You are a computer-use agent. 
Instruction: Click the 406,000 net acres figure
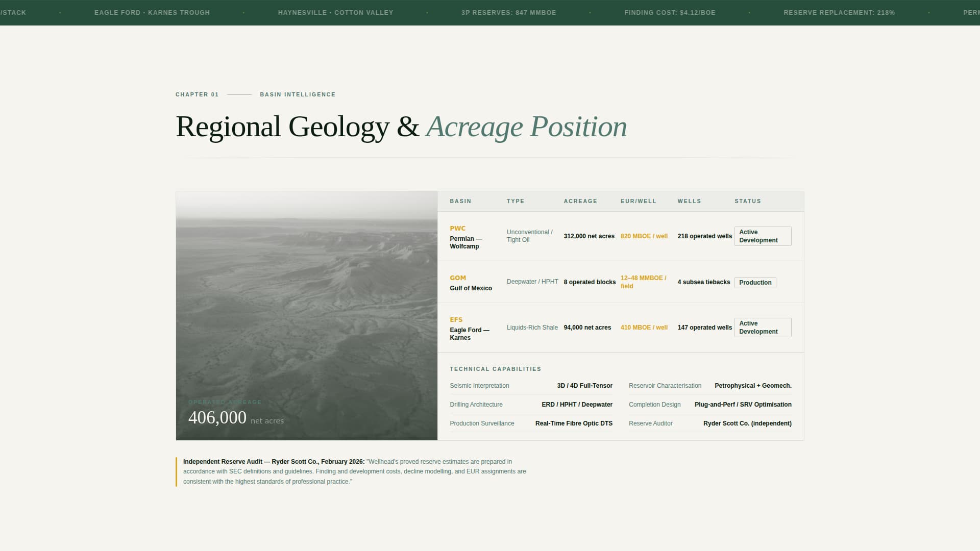236,418
